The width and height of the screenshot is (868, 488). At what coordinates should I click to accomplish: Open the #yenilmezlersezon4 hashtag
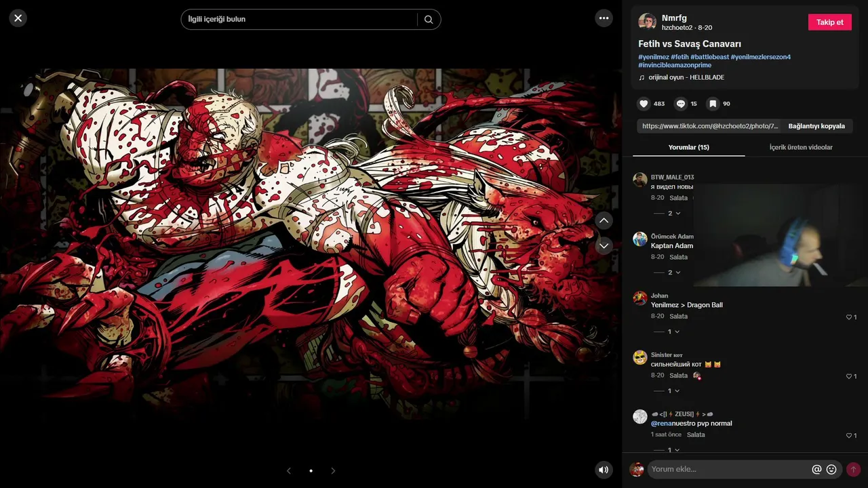coord(761,57)
